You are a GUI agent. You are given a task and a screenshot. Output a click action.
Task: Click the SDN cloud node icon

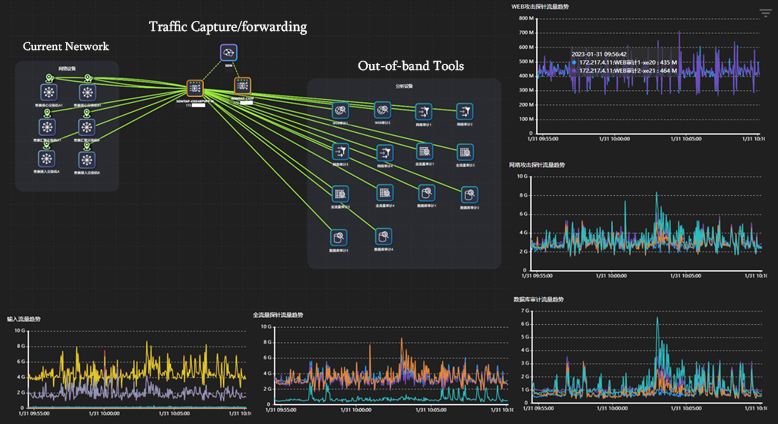229,53
